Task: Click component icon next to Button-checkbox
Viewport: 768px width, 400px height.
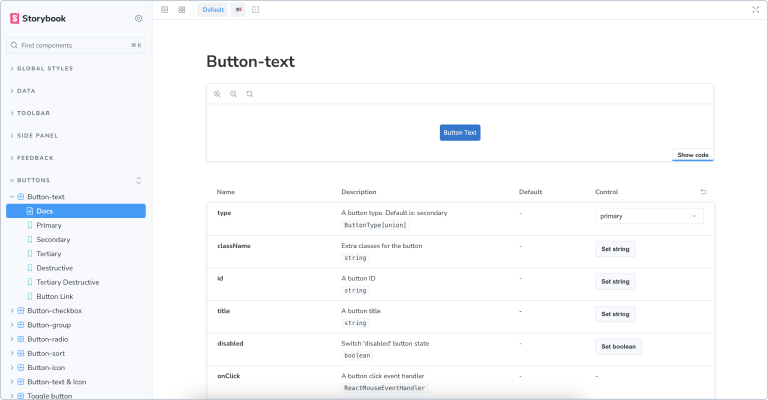Action: [21, 310]
